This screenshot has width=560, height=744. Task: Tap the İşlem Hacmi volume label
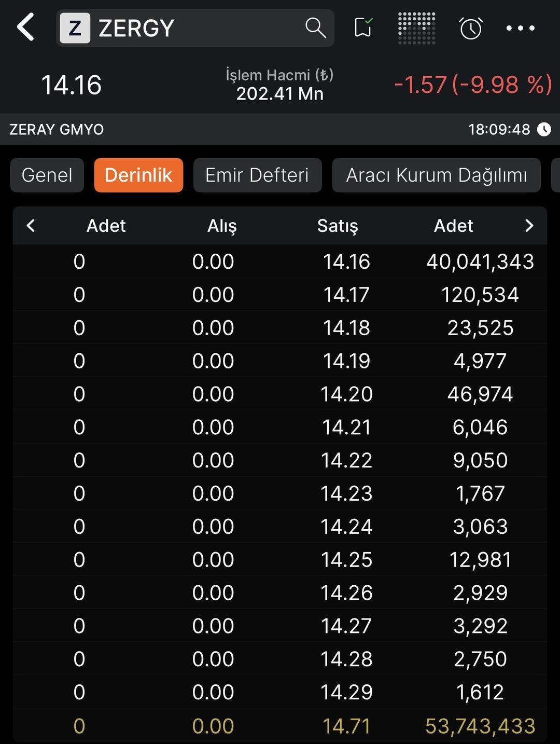pyautogui.click(x=279, y=75)
